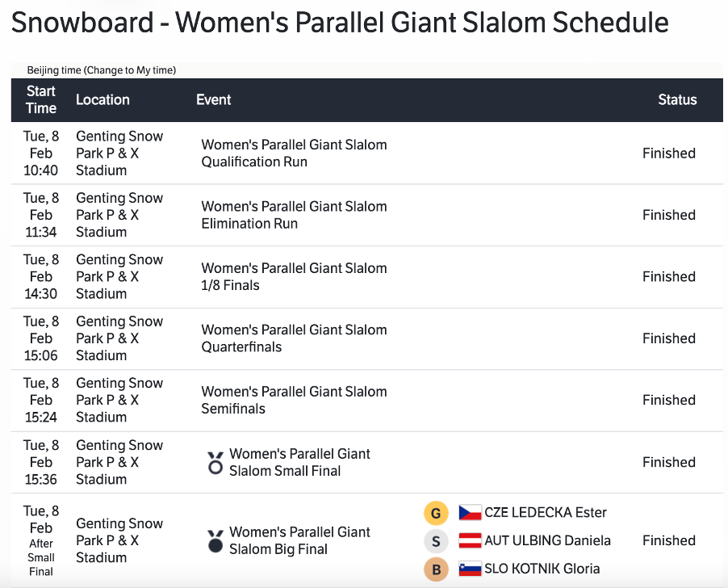Image resolution: width=728 pixels, height=588 pixels.
Task: Open the Slalom Small Final event
Action: pos(299,462)
